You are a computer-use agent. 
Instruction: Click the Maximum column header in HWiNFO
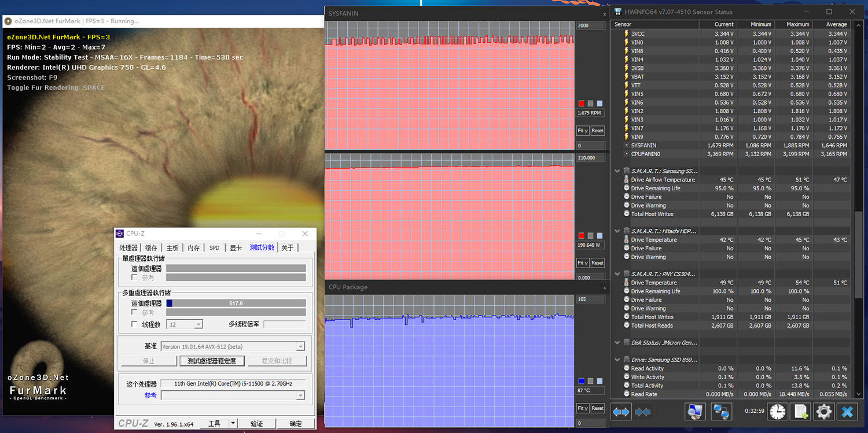tap(794, 24)
